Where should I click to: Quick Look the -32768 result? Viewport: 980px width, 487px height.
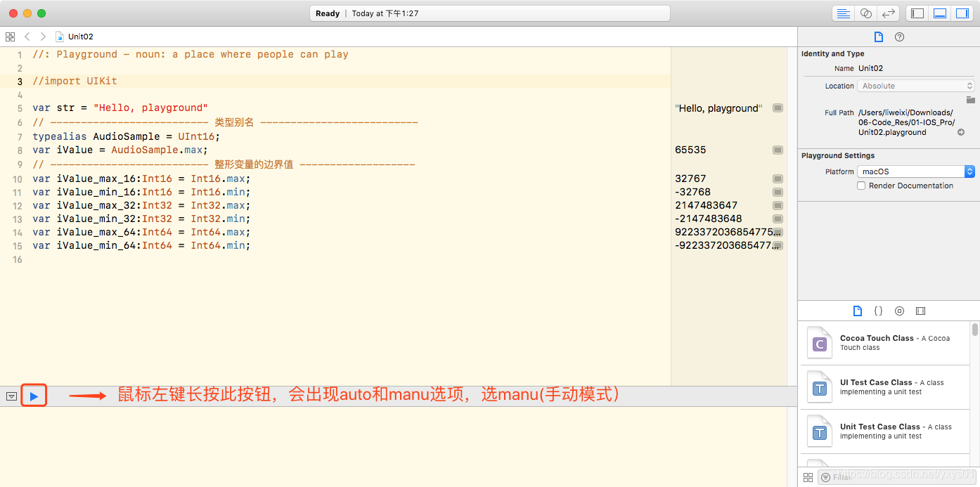[778, 192]
